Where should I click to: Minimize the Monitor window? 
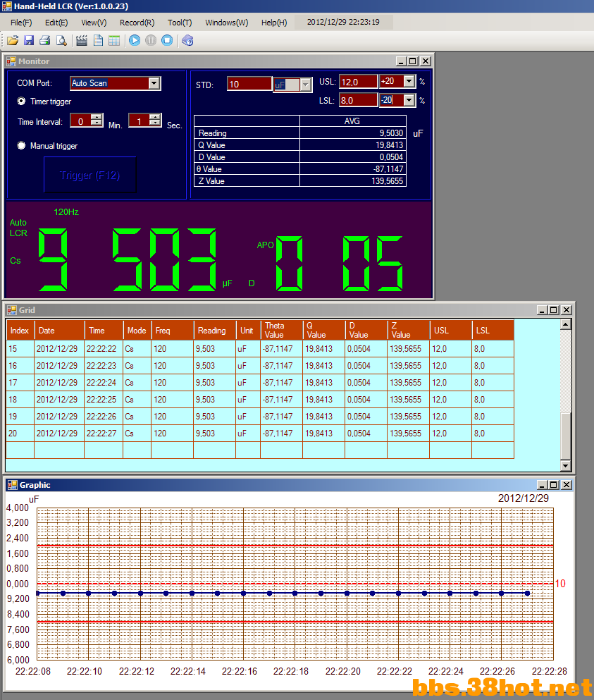tap(401, 61)
